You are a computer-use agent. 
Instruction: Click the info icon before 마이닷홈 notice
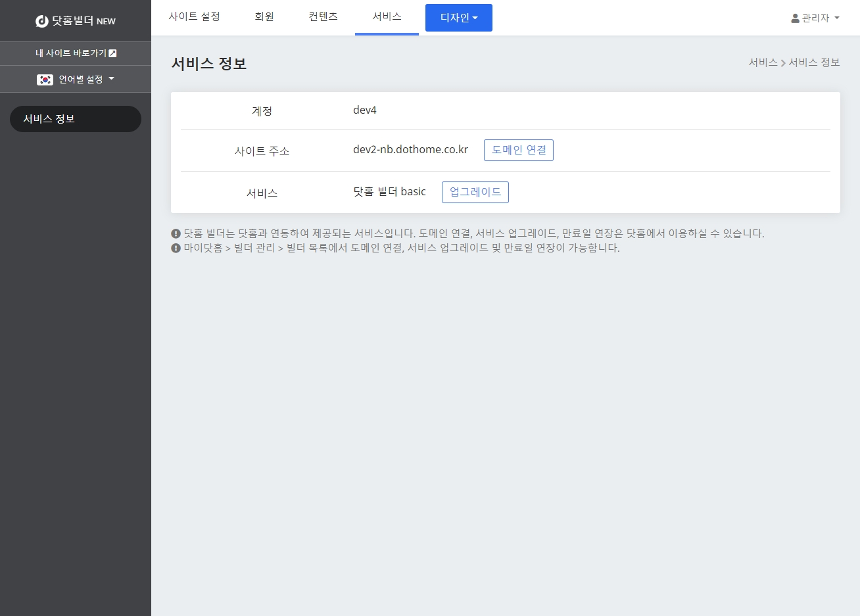(x=176, y=248)
